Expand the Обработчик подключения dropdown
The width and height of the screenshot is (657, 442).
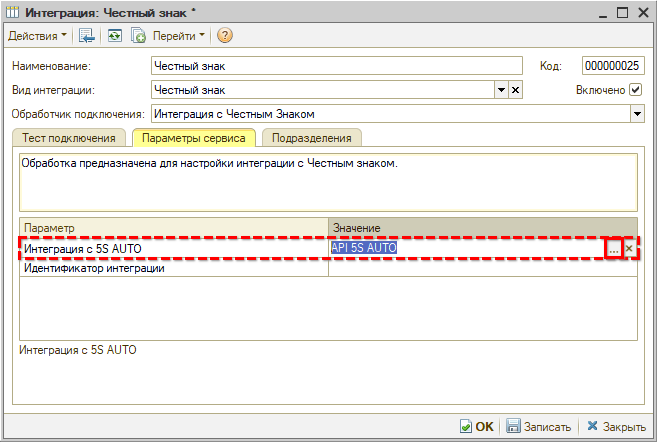[637, 114]
